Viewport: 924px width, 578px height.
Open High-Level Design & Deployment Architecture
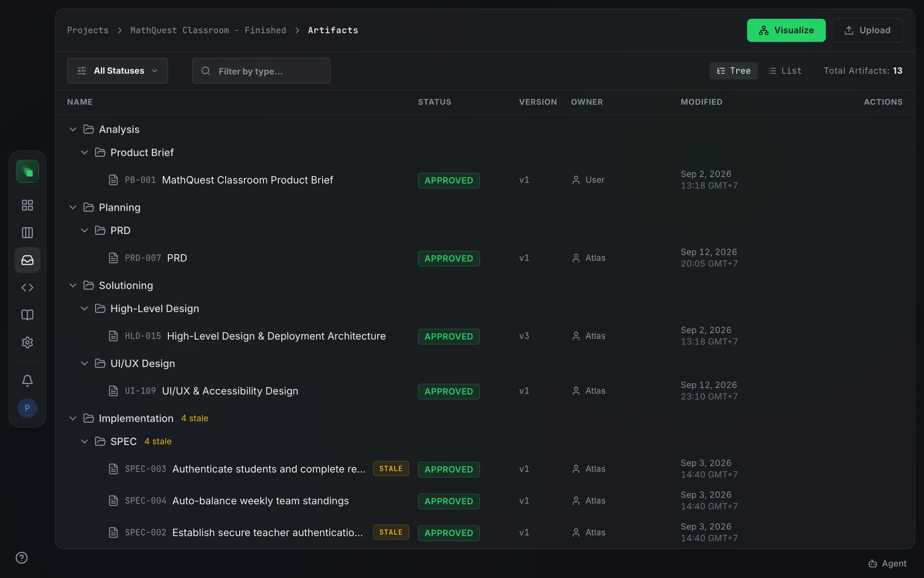pos(276,336)
